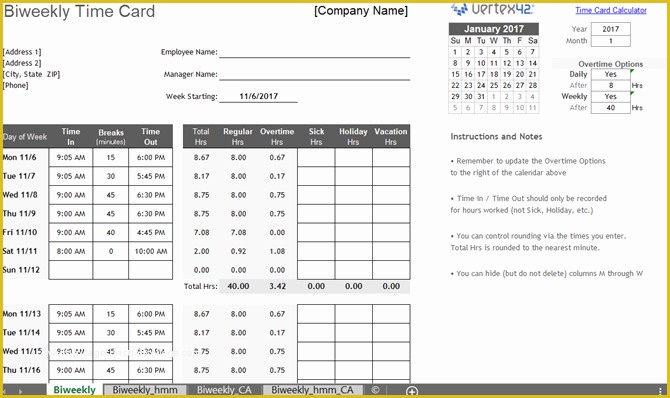Select the Month field showing 1
This screenshot has width=670, height=398.
pos(611,41)
